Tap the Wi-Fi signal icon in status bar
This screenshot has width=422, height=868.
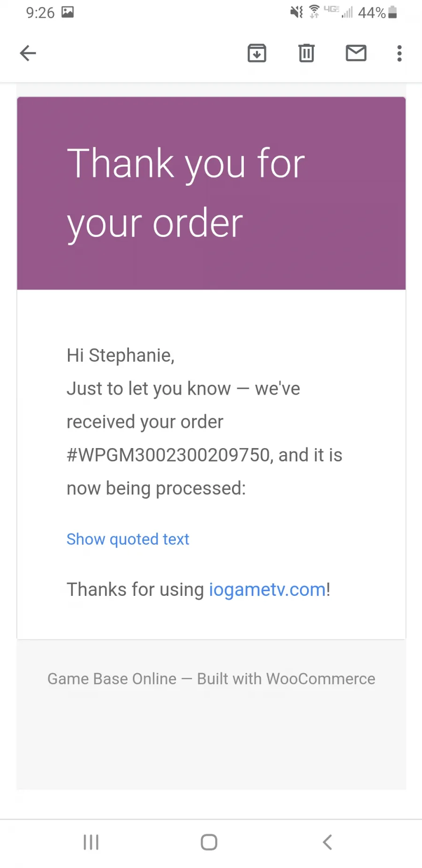(x=315, y=12)
